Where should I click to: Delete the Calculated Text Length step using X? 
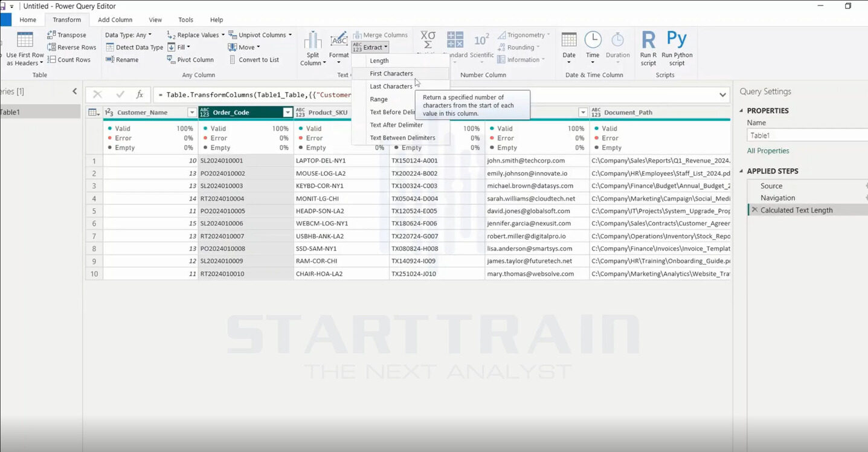point(754,210)
